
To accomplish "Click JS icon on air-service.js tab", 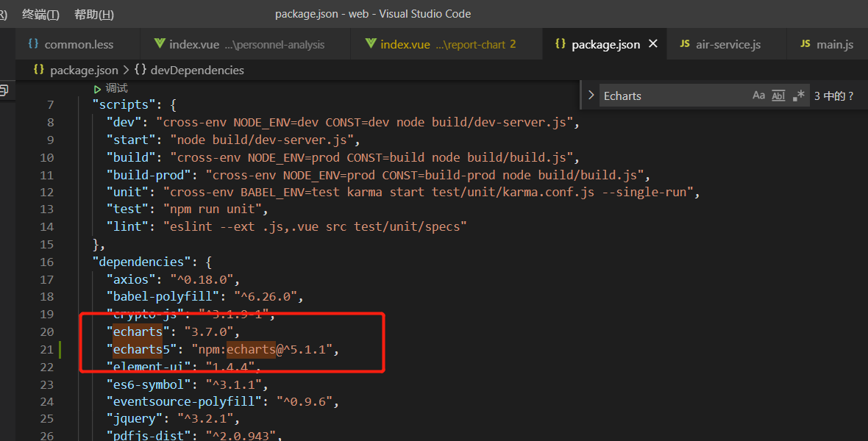I will point(685,43).
